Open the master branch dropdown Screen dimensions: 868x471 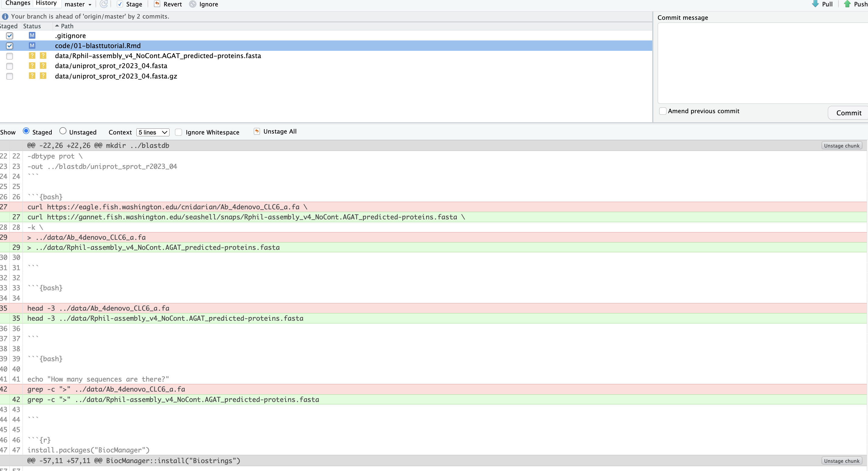pos(78,4)
